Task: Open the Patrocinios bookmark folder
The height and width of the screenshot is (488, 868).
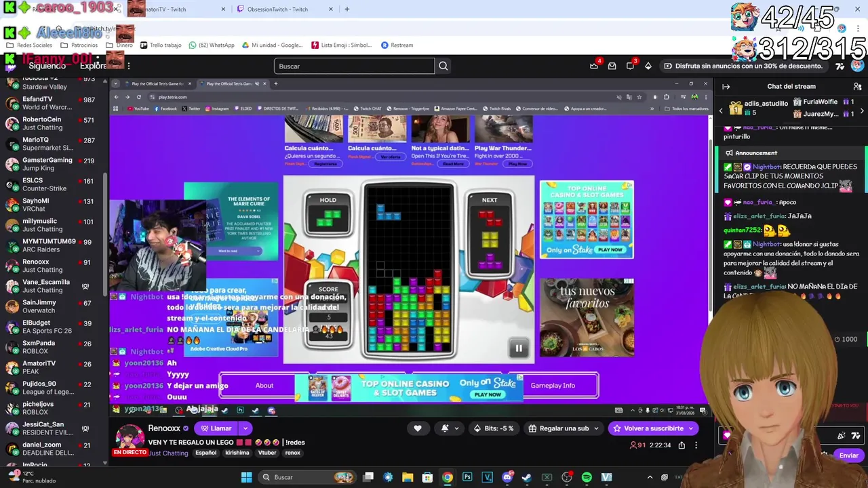Action: (79, 45)
